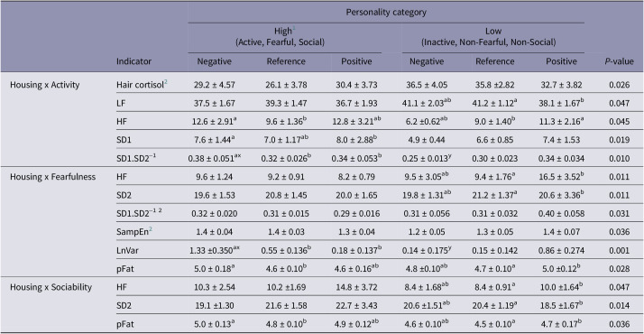The height and width of the screenshot is (334, 644).
Task: Select the Housing x Sociability row label
Action: tap(51, 287)
